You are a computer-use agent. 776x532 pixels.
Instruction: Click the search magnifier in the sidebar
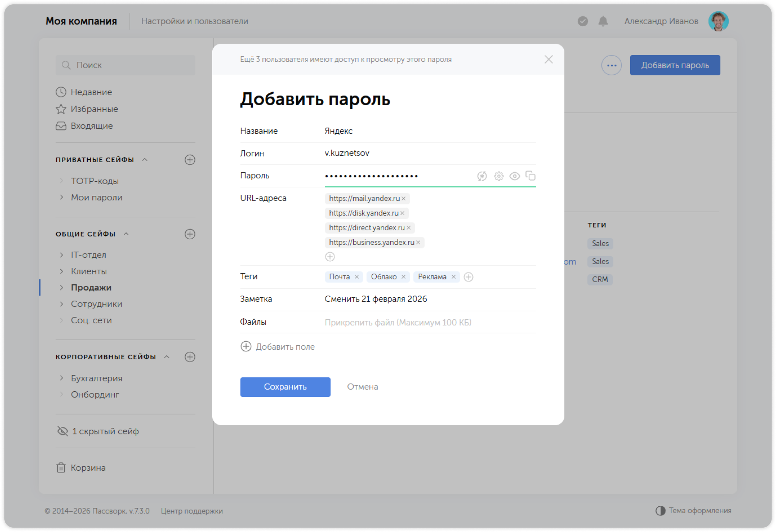[66, 65]
